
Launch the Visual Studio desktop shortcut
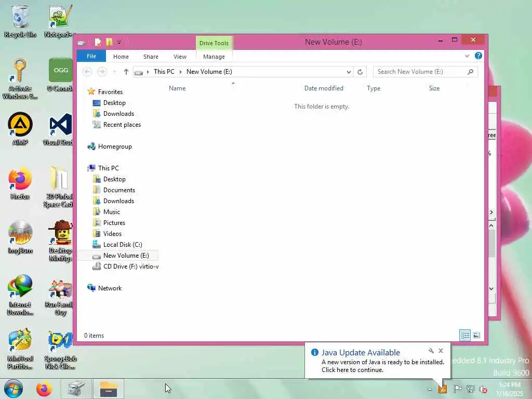(59, 129)
